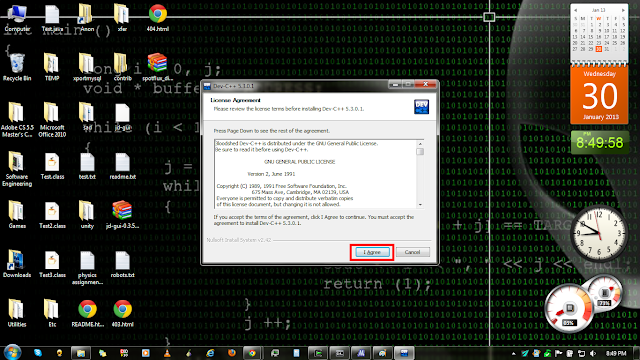Viewport: 640px width, 360px height.
Task: Select the readme.txt file
Action: click(x=122, y=166)
